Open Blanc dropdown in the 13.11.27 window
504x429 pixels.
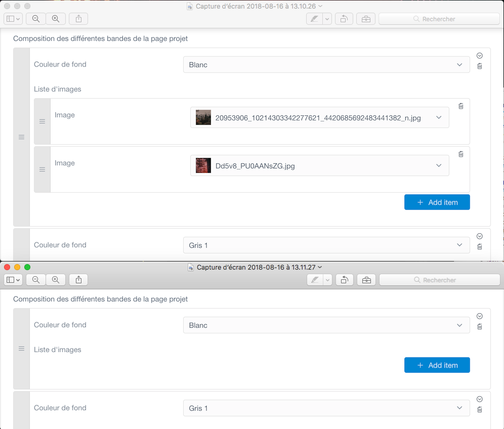pos(326,325)
